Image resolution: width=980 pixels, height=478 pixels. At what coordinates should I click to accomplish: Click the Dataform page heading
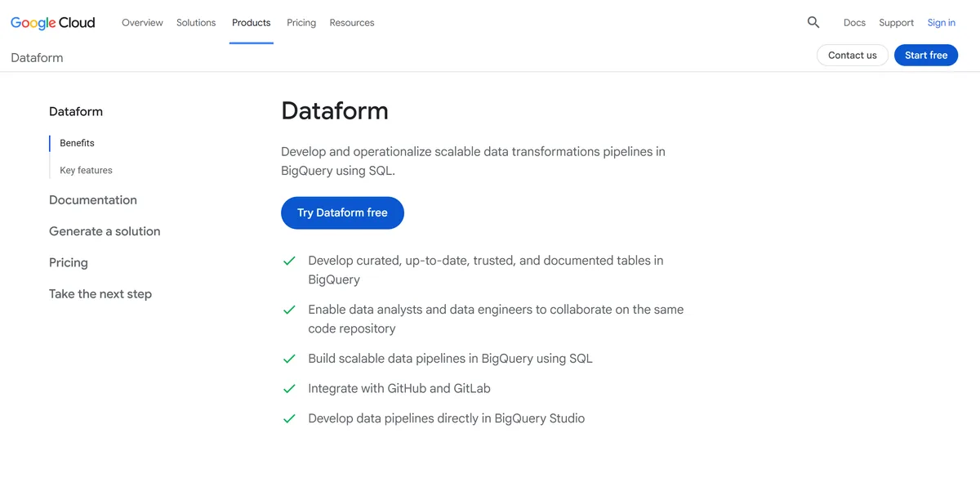(335, 110)
